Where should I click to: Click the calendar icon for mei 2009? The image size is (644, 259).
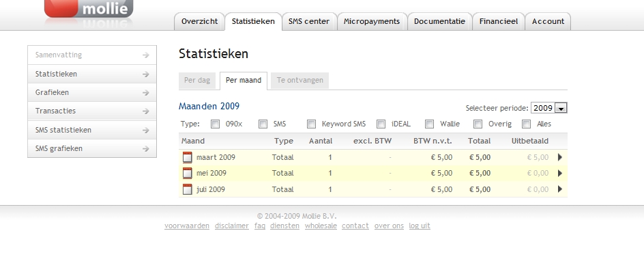click(x=188, y=173)
